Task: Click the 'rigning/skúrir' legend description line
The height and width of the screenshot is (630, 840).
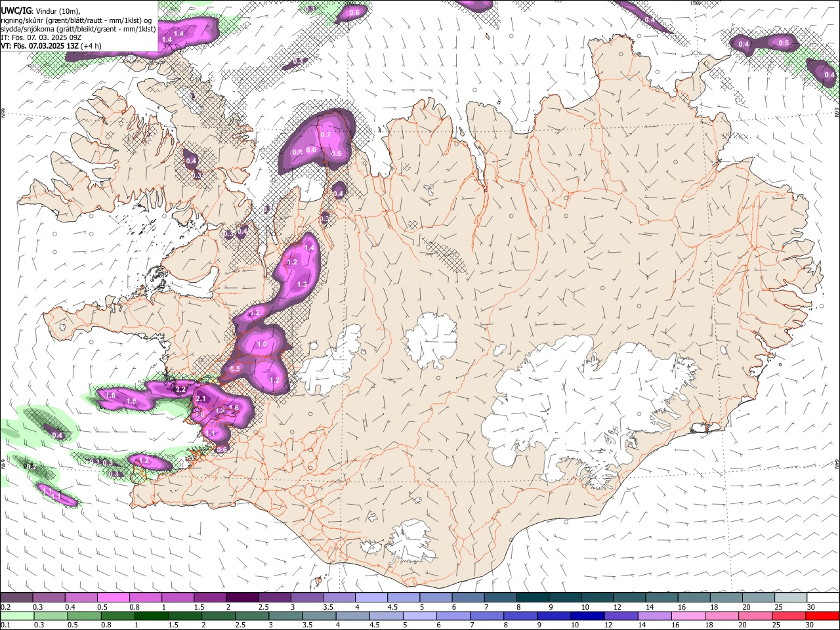Action: 76,20
